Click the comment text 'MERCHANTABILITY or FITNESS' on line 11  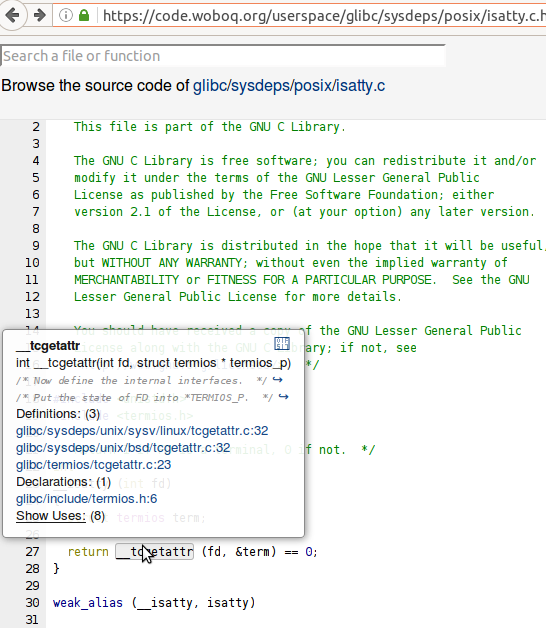pyautogui.click(x=165, y=280)
